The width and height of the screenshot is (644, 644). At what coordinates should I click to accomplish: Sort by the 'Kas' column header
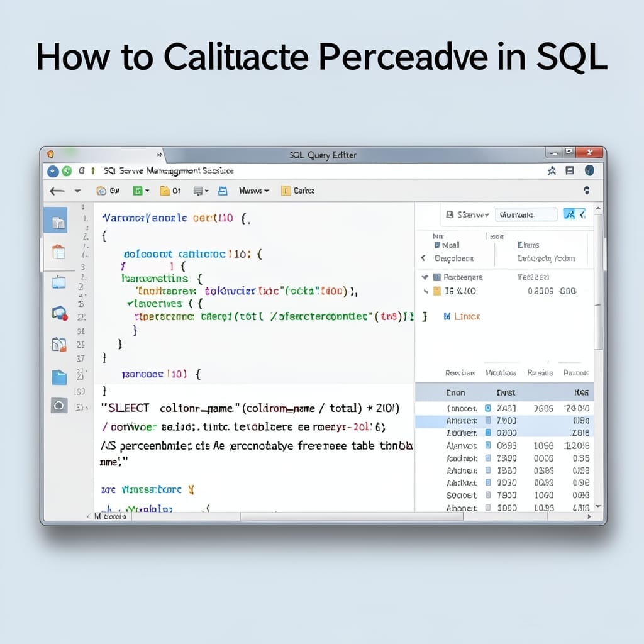click(581, 392)
